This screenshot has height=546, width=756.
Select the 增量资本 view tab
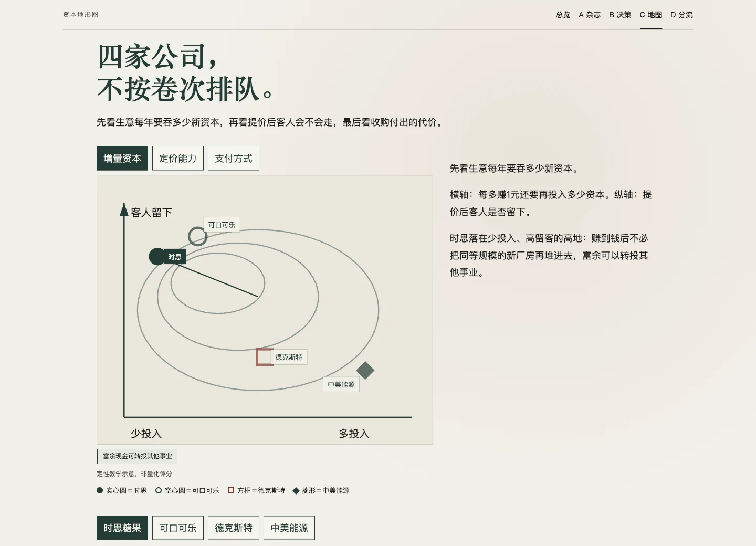[x=122, y=158]
